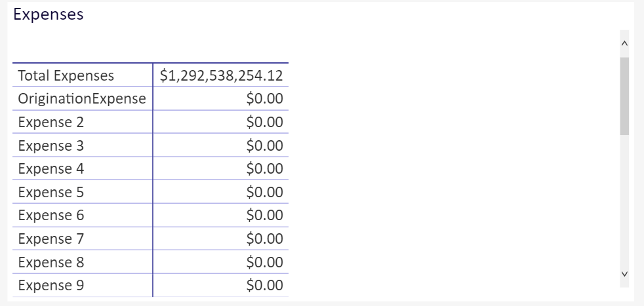644x306 pixels.
Task: Click the Expense 7 amount cell
Action: 221,239
